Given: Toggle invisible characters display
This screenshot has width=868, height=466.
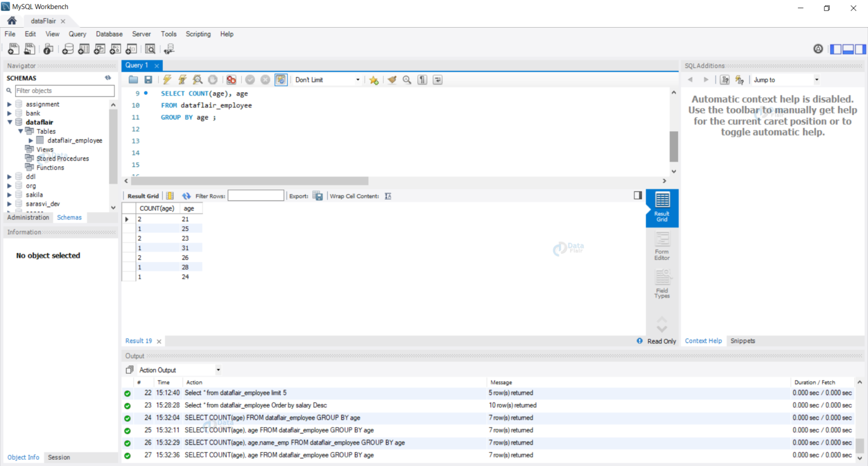Looking at the screenshot, I should 422,80.
